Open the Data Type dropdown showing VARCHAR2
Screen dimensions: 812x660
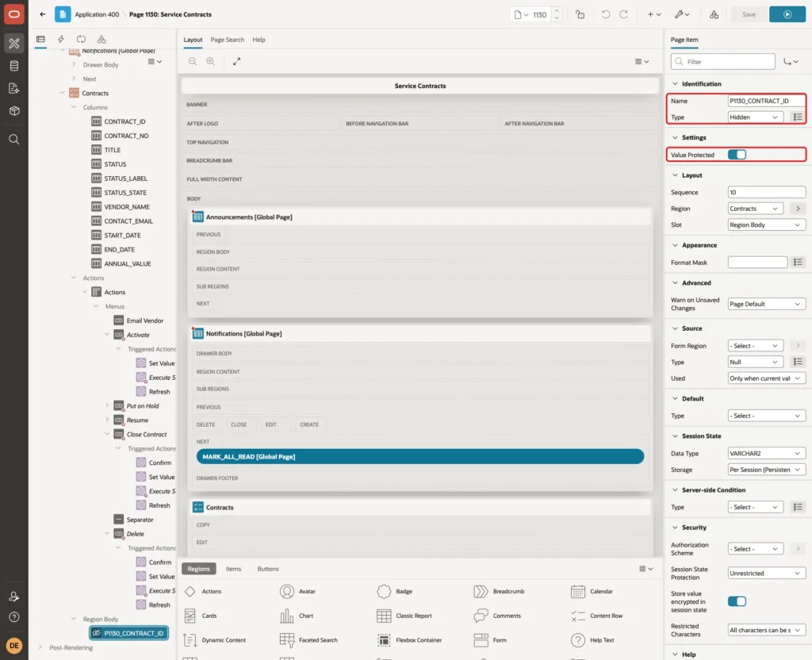(766, 453)
